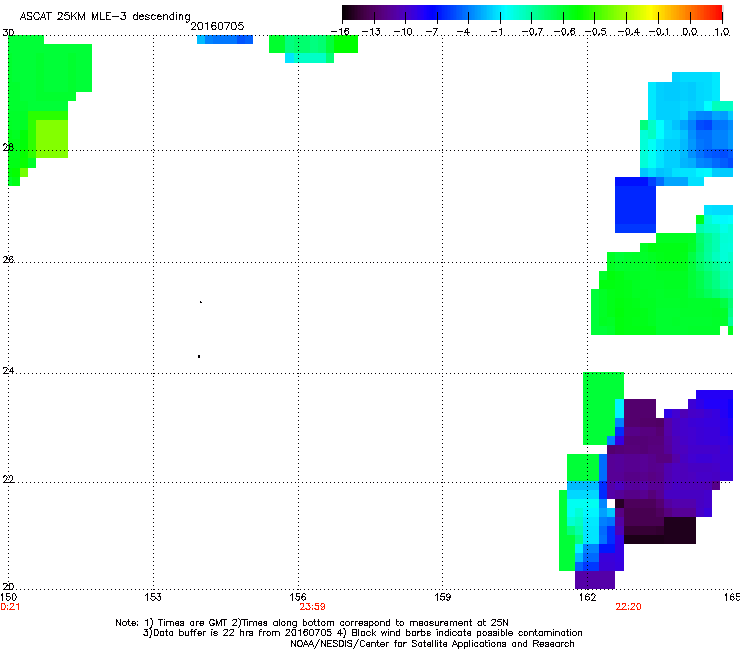Click the red time label "23:59"
This screenshot has height=650, width=740.
tap(312, 607)
